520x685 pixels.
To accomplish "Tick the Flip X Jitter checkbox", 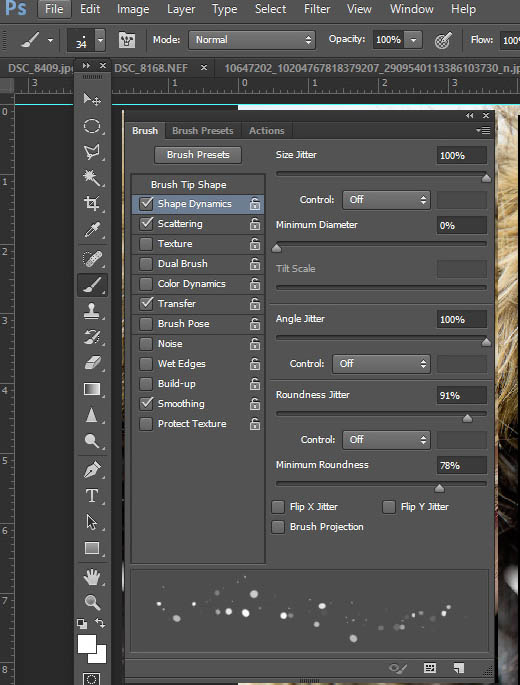I will [x=278, y=507].
